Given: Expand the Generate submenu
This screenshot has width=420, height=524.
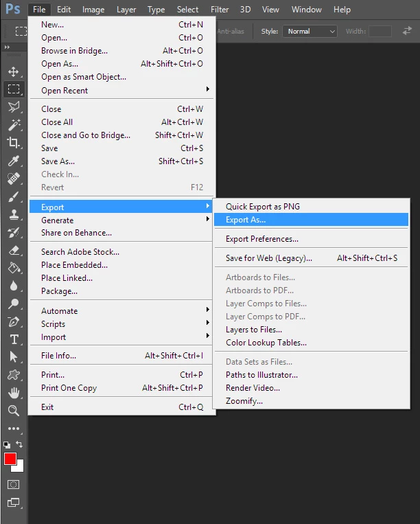Looking at the screenshot, I should pyautogui.click(x=121, y=220).
